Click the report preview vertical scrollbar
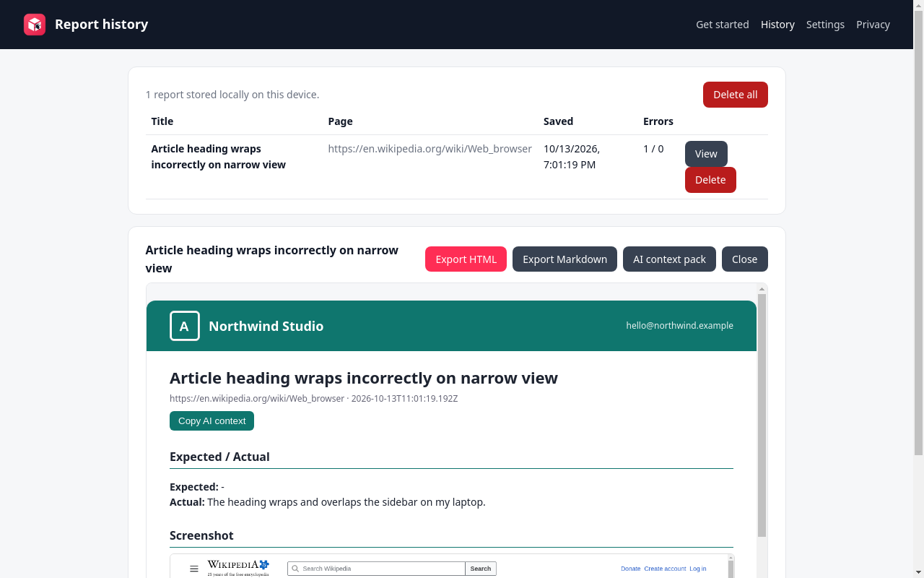924x578 pixels. pyautogui.click(x=762, y=415)
